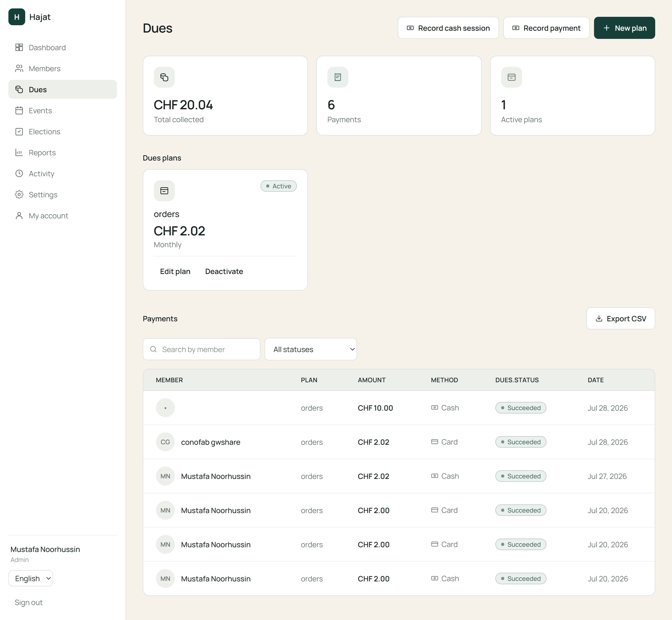Open the English language selector
Image resolution: width=672 pixels, height=620 pixels.
point(30,578)
